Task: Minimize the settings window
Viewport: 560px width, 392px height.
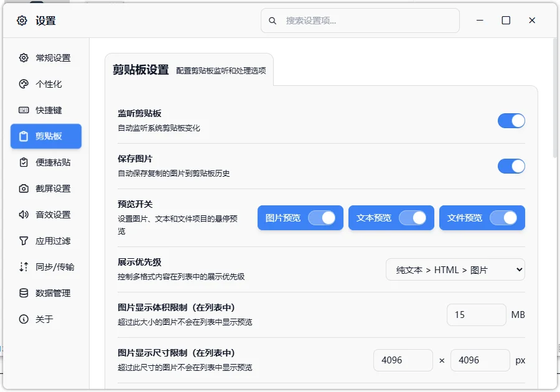Action: 480,21
